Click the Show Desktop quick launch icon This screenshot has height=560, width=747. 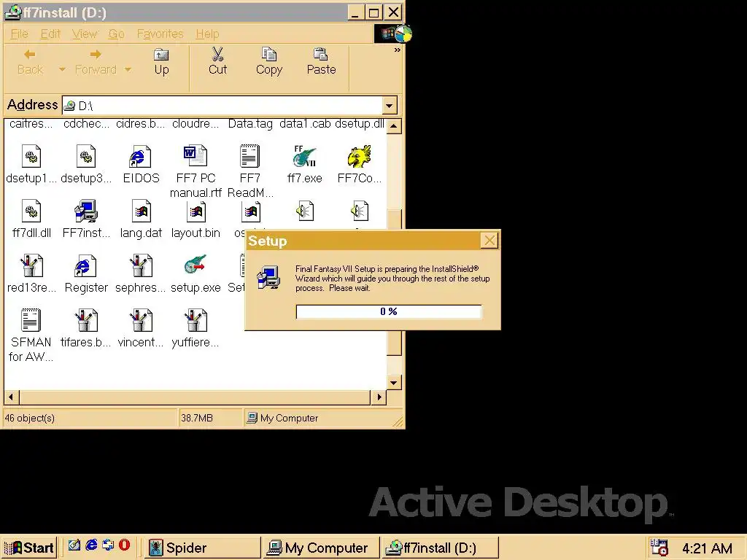click(74, 545)
